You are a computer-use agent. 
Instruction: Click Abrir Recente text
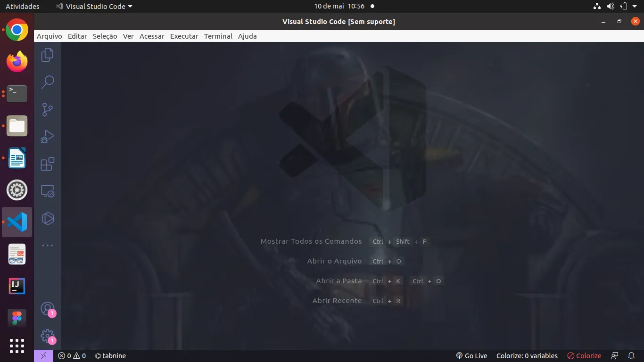[337, 301]
